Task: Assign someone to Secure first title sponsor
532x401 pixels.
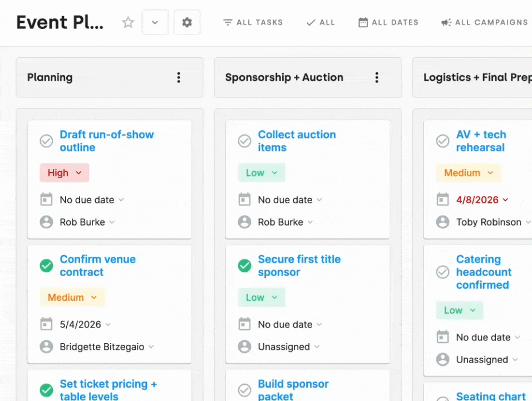Action: click(x=289, y=346)
